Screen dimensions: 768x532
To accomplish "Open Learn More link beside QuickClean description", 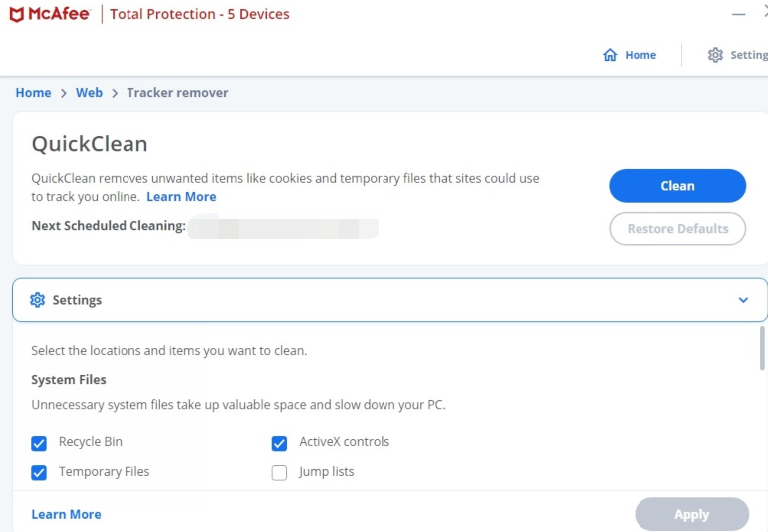I will [181, 197].
